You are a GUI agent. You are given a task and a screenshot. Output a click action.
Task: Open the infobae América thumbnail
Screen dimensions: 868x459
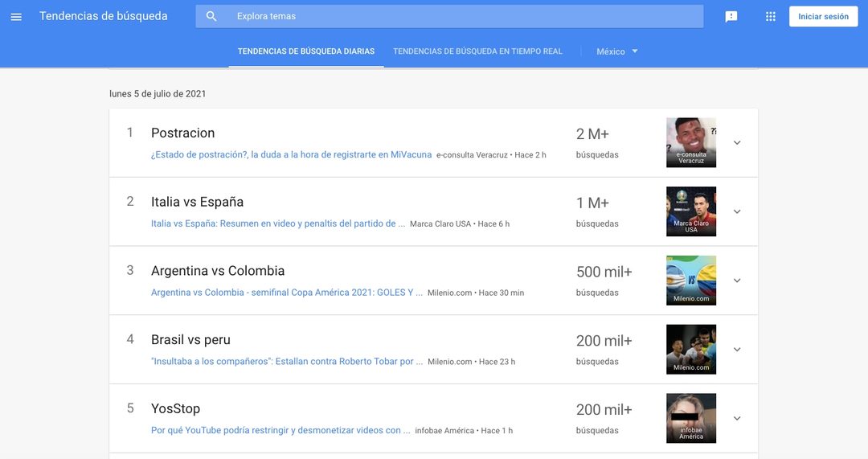click(x=691, y=419)
